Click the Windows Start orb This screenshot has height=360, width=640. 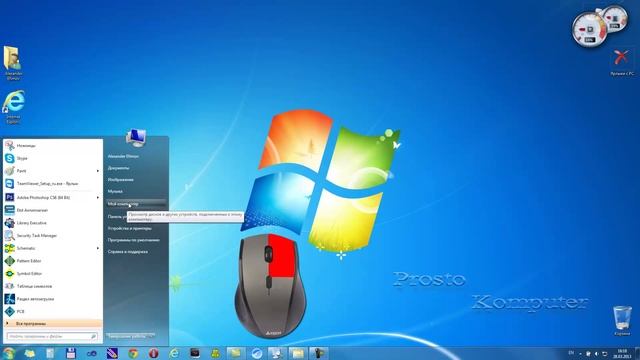point(9,353)
